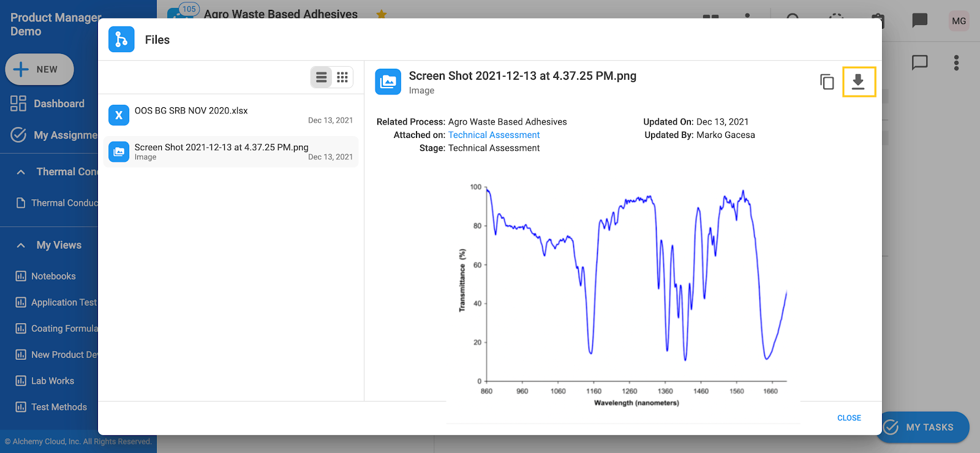Copy the file using the duplicate icon

827,82
